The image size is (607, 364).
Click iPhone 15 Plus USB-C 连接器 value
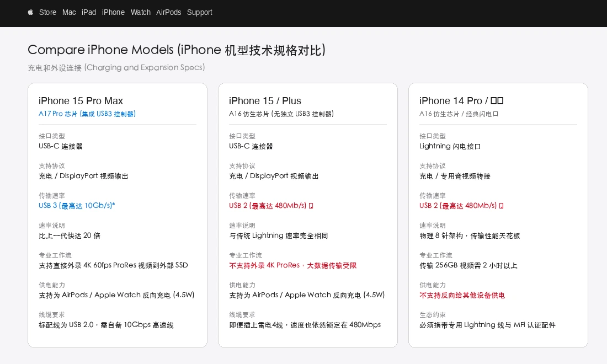click(x=251, y=146)
